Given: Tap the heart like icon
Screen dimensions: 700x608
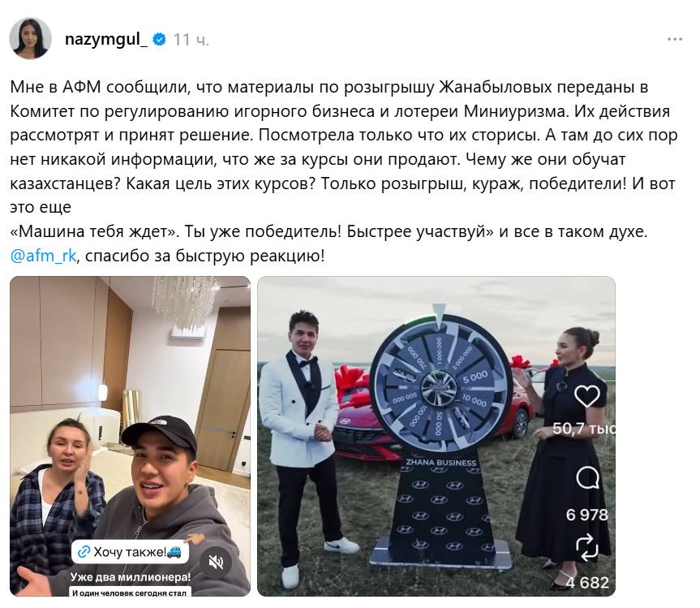Looking at the screenshot, I should pyautogui.click(x=586, y=395).
